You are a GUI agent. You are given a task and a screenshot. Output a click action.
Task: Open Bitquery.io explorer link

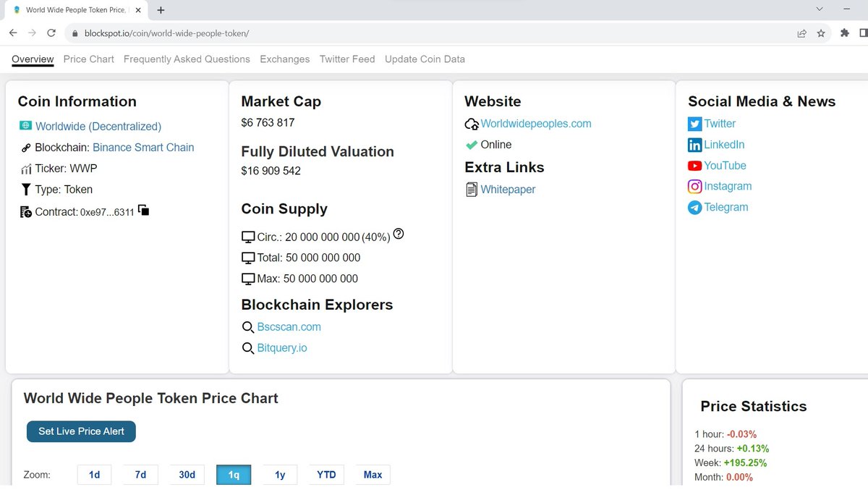[282, 348]
